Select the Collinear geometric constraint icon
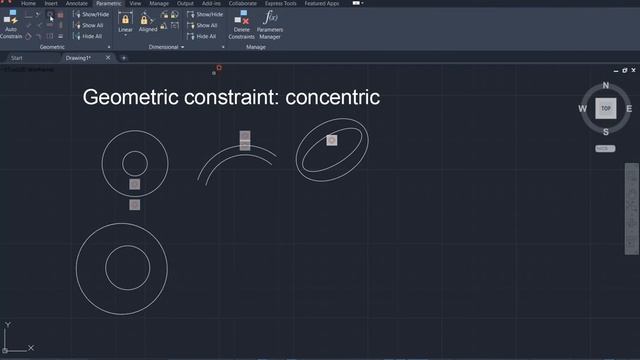640x360 pixels. 38,15
